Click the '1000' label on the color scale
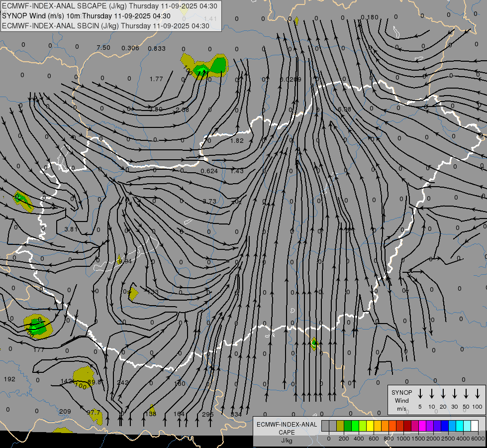This screenshot has width=487, height=448. point(403,439)
